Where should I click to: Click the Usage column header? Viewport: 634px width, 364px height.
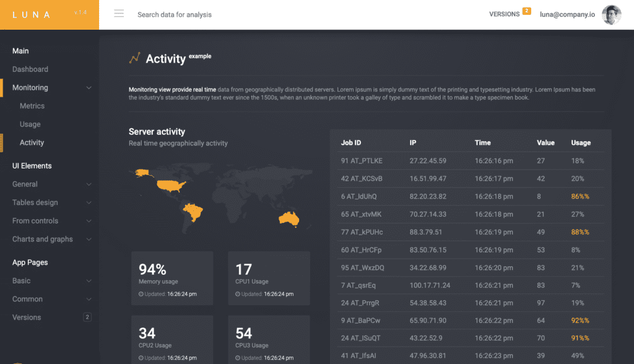point(581,143)
